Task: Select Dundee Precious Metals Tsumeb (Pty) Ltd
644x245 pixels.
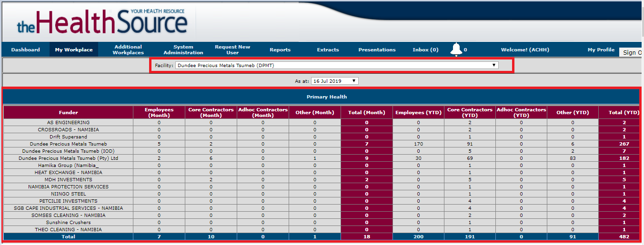Action: coord(68,158)
